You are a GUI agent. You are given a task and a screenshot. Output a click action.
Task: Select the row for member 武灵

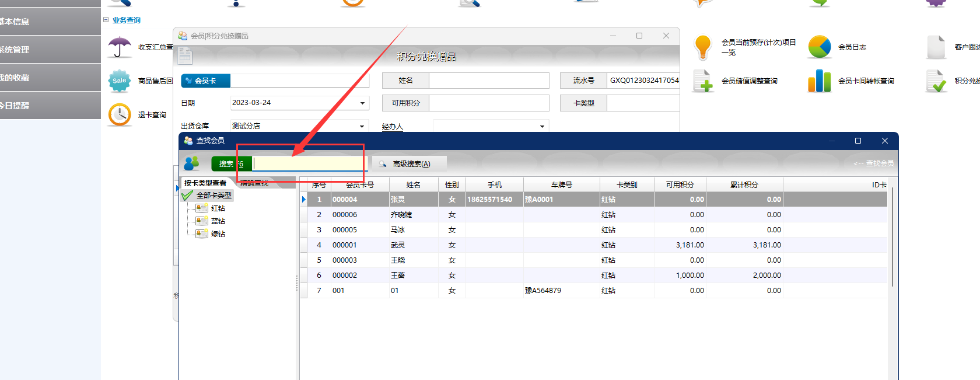click(x=398, y=245)
